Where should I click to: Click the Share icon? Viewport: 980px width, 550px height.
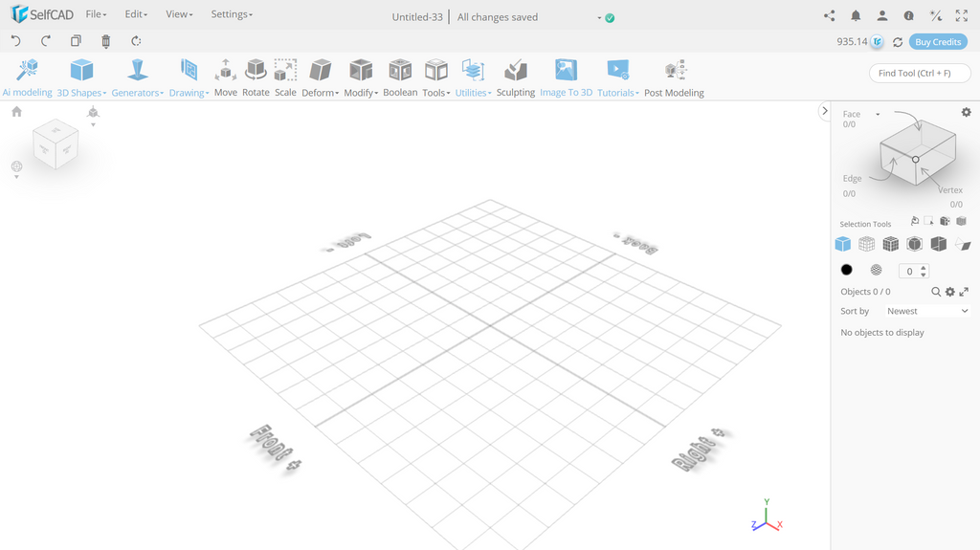tap(830, 15)
